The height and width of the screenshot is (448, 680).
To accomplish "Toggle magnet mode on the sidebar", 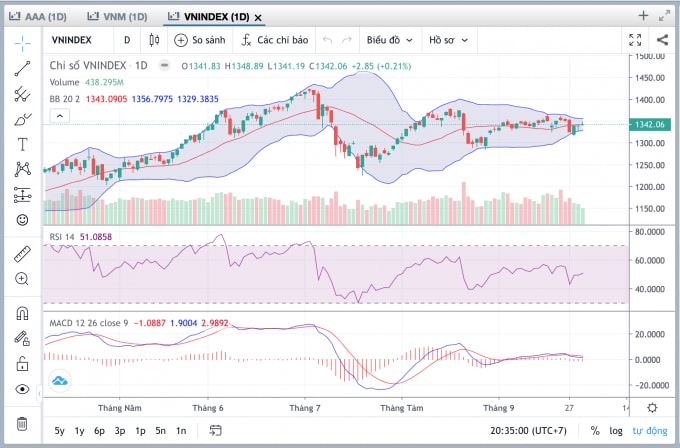I will (x=22, y=313).
